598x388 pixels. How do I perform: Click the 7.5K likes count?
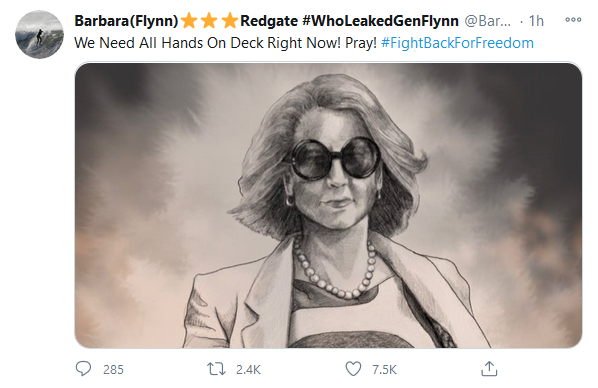click(384, 370)
